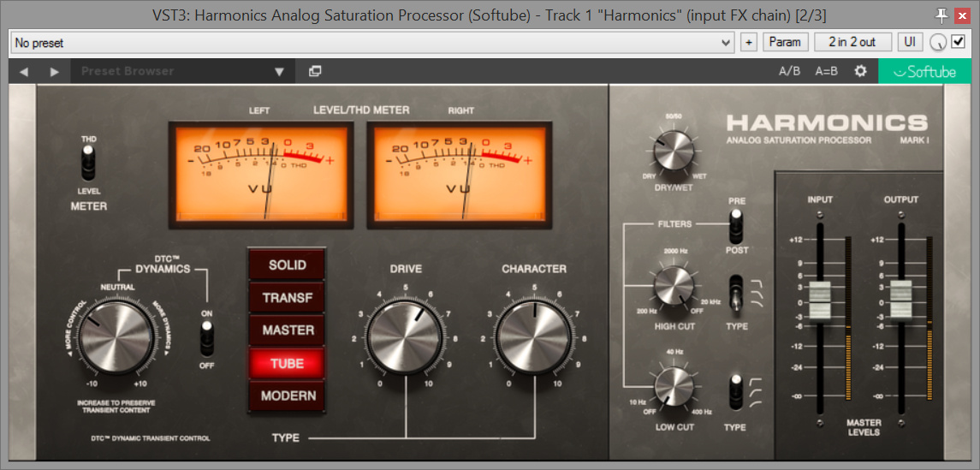Click the Softube logo
Image resolution: width=980 pixels, height=470 pixels.
pyautogui.click(x=924, y=71)
